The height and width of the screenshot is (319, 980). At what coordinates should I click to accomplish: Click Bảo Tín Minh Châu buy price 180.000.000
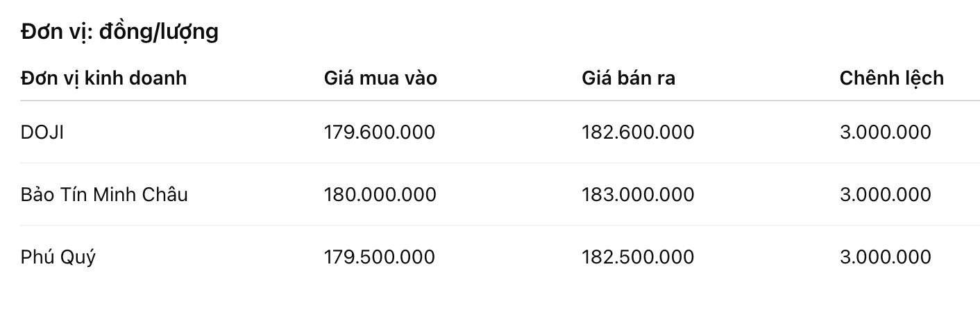[380, 194]
